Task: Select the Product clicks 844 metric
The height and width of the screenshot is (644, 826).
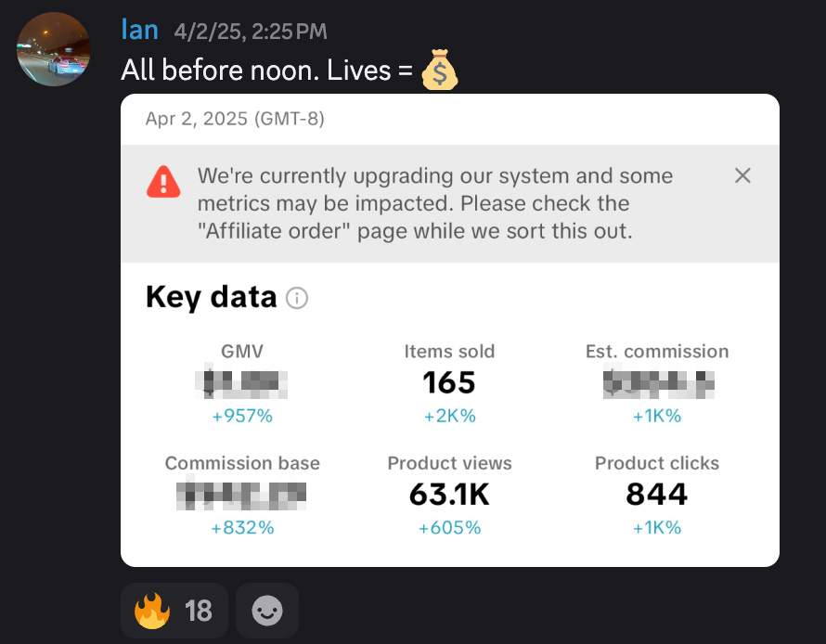Action: pyautogui.click(x=657, y=495)
